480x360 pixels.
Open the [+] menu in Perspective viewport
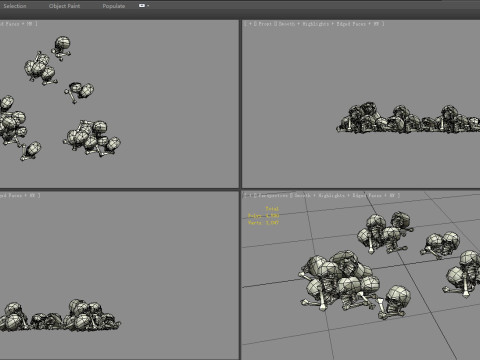click(250, 195)
